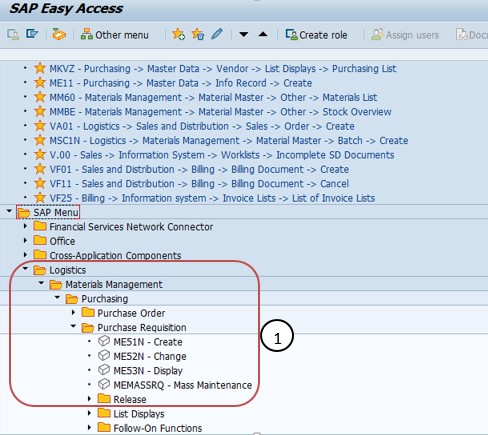Screen dimensions: 488x435
Task: Select ME52N - Change transaction
Action: [150, 356]
